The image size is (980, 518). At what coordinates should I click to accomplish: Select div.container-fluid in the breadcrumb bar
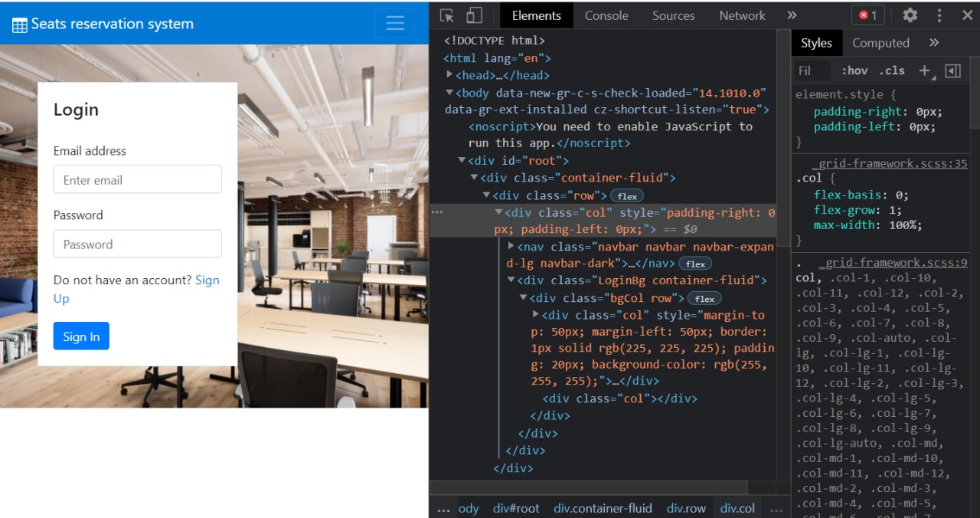603,508
